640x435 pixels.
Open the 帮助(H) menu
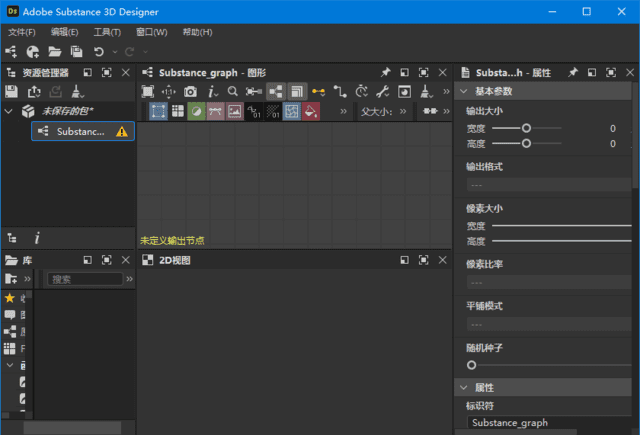[198, 32]
